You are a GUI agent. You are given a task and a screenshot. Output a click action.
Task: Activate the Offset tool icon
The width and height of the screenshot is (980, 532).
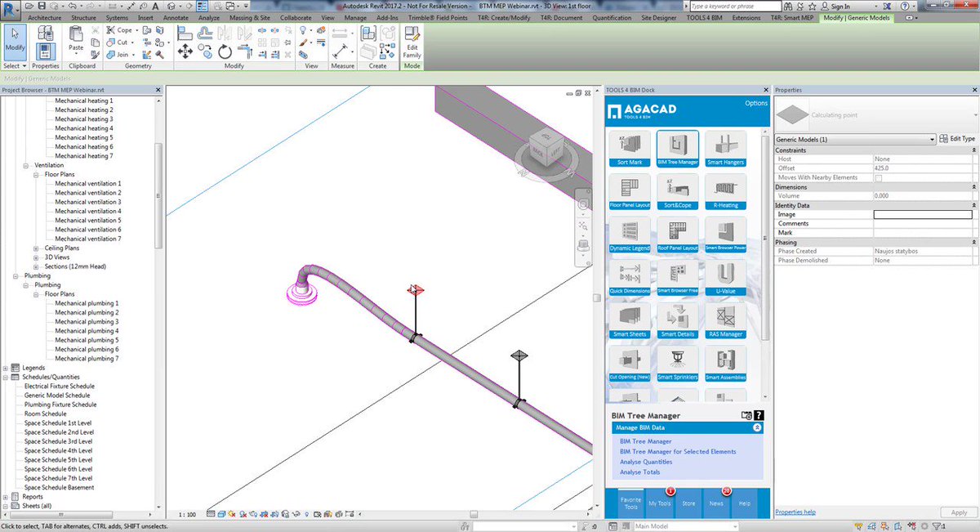206,33
